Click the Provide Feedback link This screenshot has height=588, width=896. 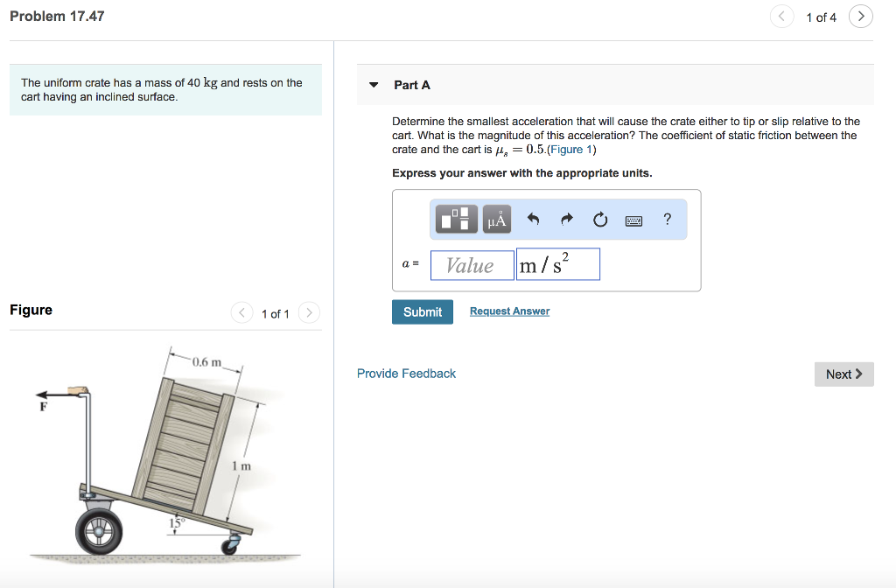406,373
